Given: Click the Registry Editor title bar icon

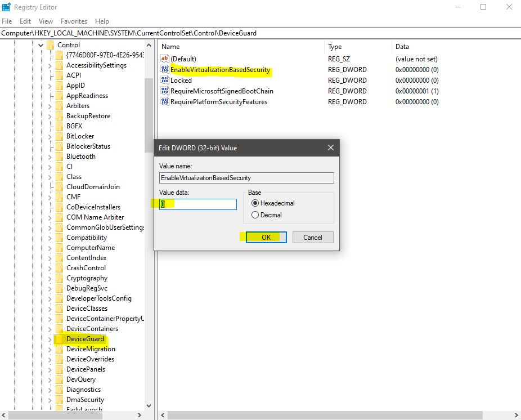Looking at the screenshot, I should (x=6, y=7).
